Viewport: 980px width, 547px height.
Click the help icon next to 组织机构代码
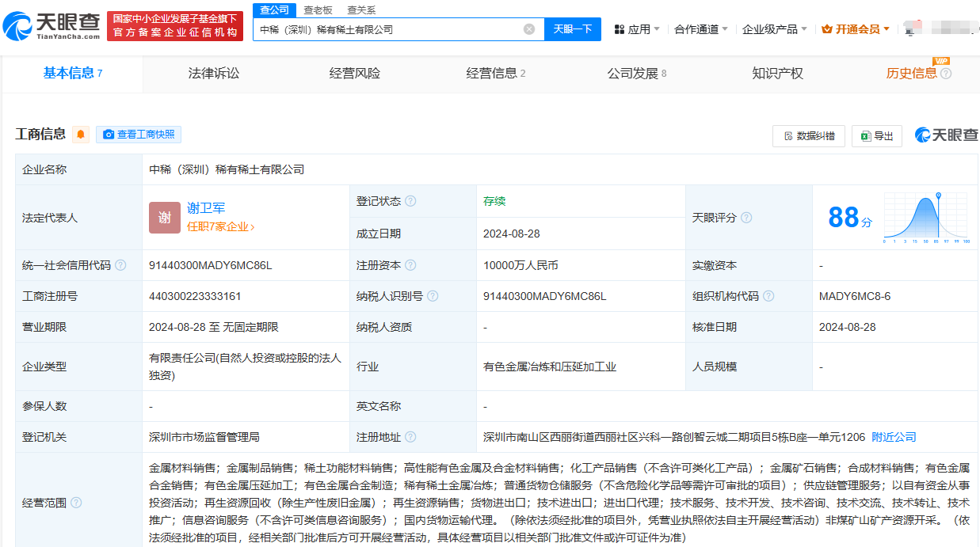tap(768, 296)
